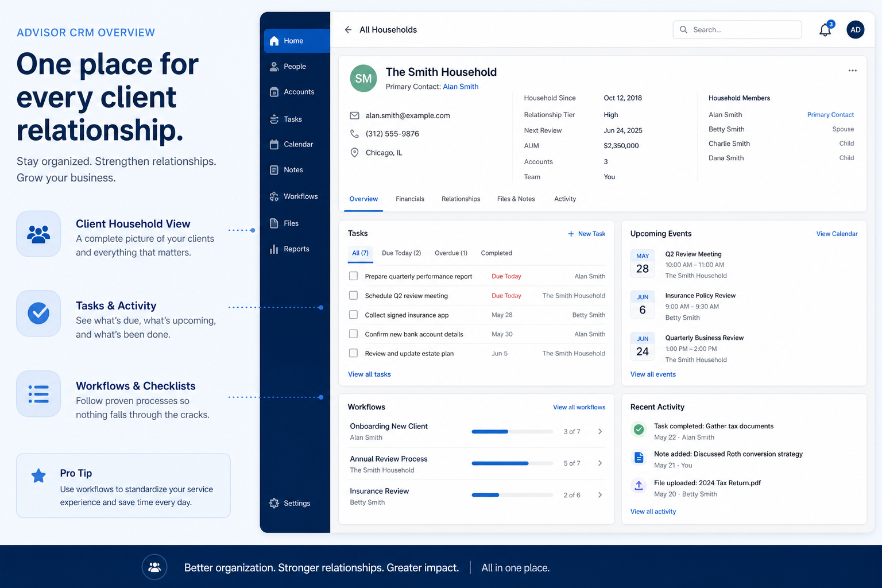Click the All Households breadcrumb text
This screenshot has width=882, height=588.
tap(388, 30)
